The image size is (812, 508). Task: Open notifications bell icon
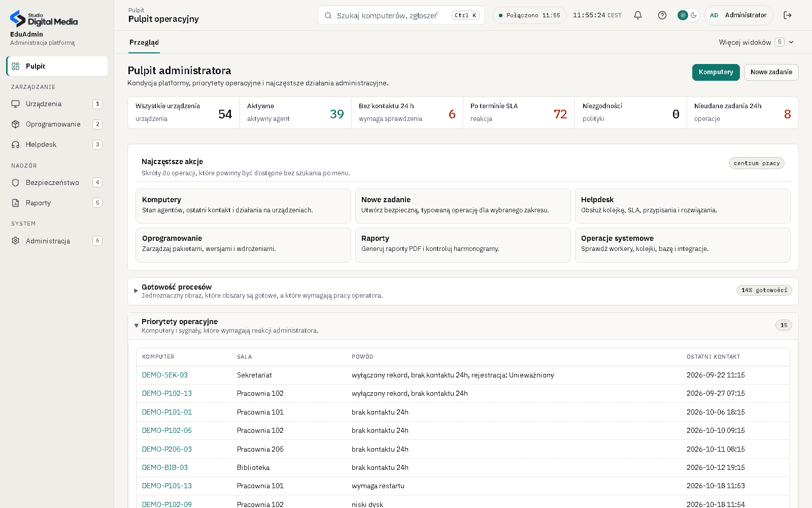click(x=638, y=15)
